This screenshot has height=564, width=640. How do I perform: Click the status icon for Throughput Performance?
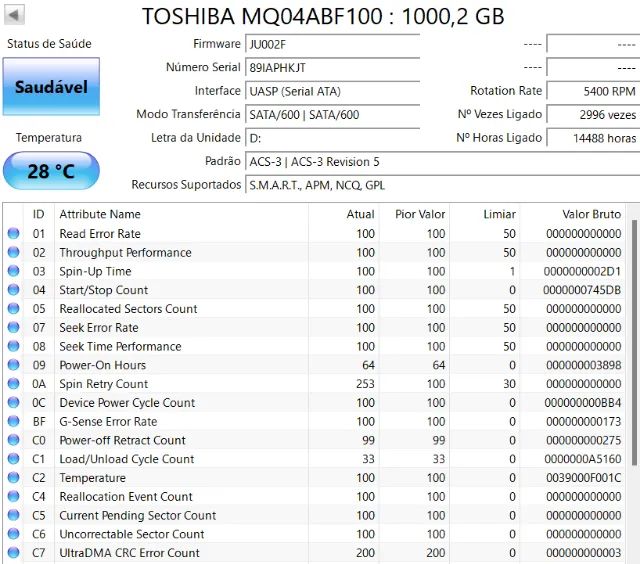tap(13, 252)
